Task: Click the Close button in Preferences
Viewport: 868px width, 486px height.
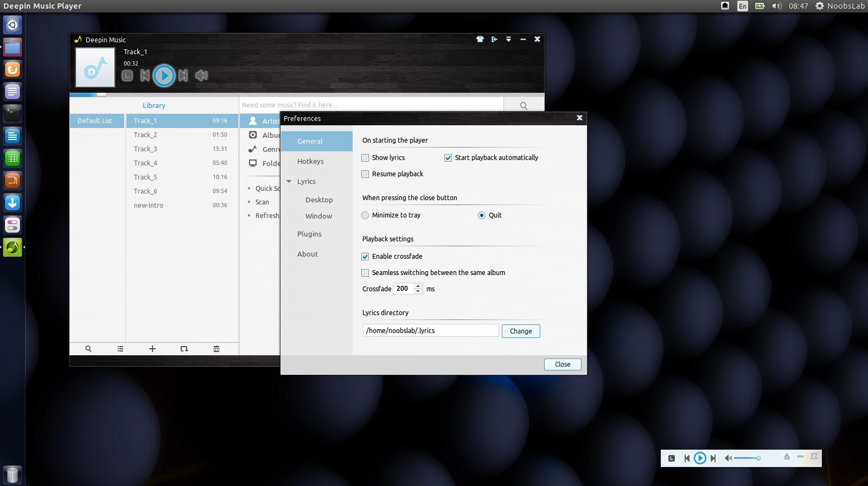Action: (563, 364)
